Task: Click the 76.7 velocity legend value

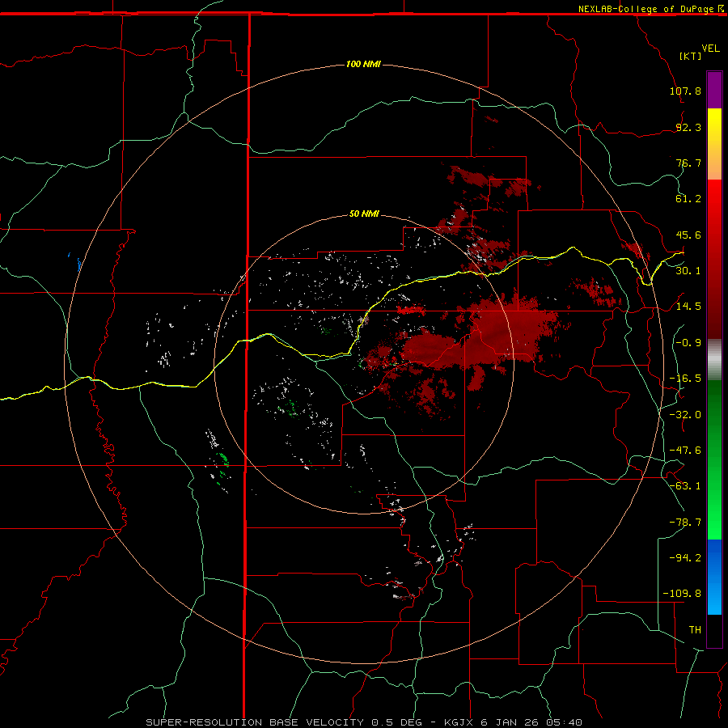Action: [688, 163]
